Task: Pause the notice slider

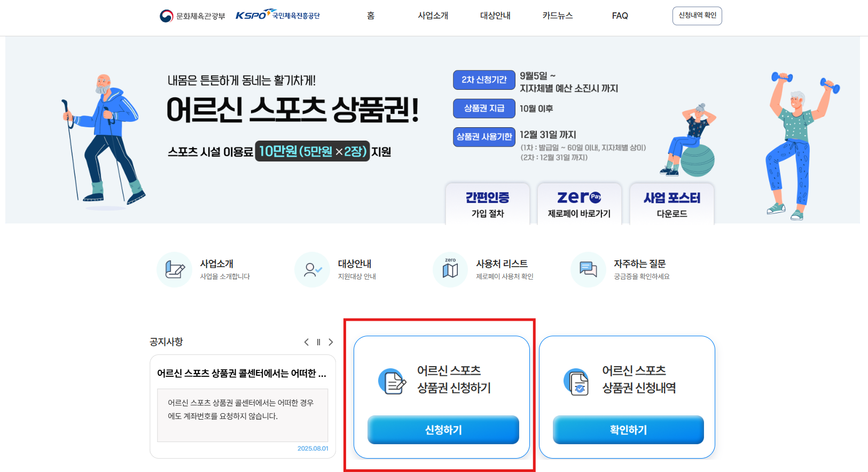Action: point(318,342)
